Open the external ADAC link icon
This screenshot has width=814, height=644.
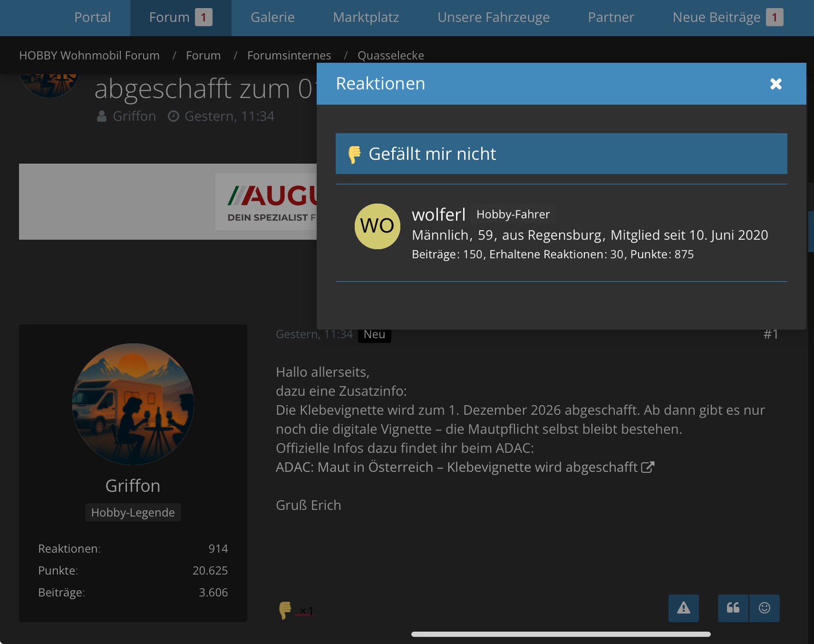(x=648, y=467)
